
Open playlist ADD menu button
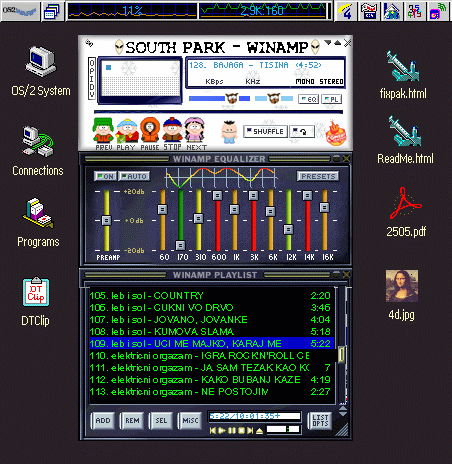click(103, 421)
